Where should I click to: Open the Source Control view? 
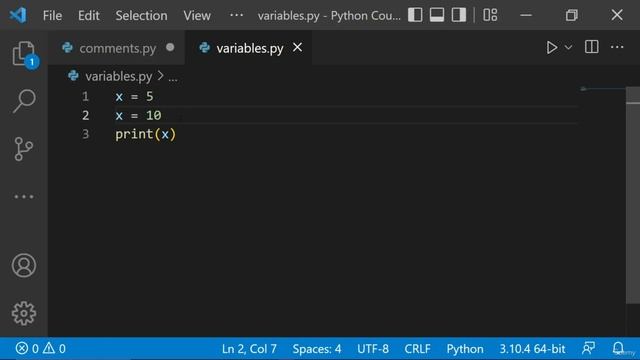24,149
